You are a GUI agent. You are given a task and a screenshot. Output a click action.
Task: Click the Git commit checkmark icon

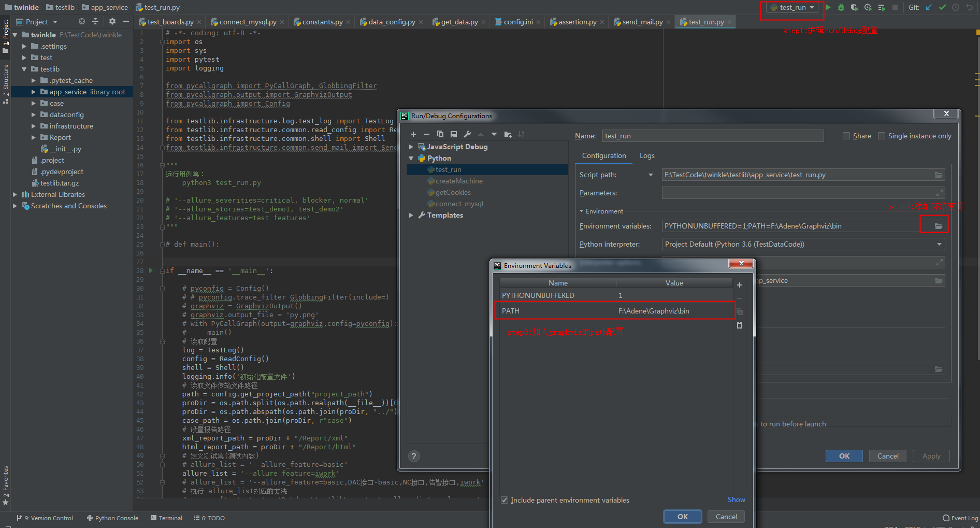[x=942, y=7]
